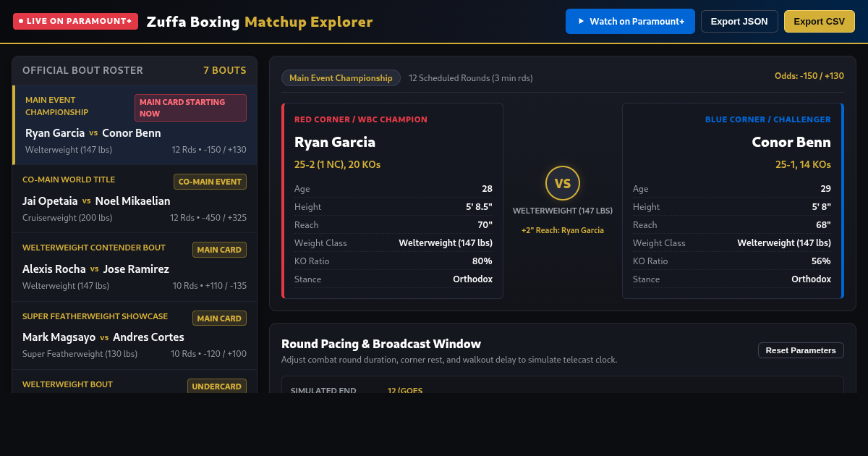Click the Conor Benn name in the blue corner card
Viewport: 868px width, 456px height.
791,142
